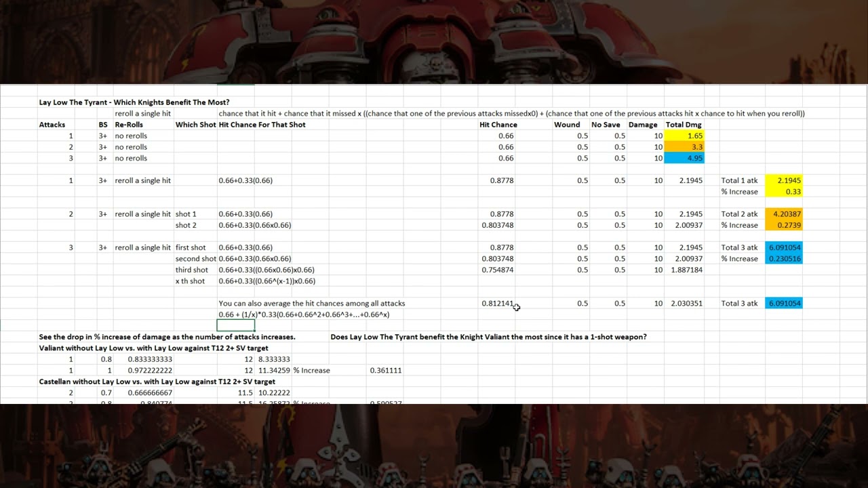Select the 'x th shot' cell
868x488 pixels.
coord(190,281)
